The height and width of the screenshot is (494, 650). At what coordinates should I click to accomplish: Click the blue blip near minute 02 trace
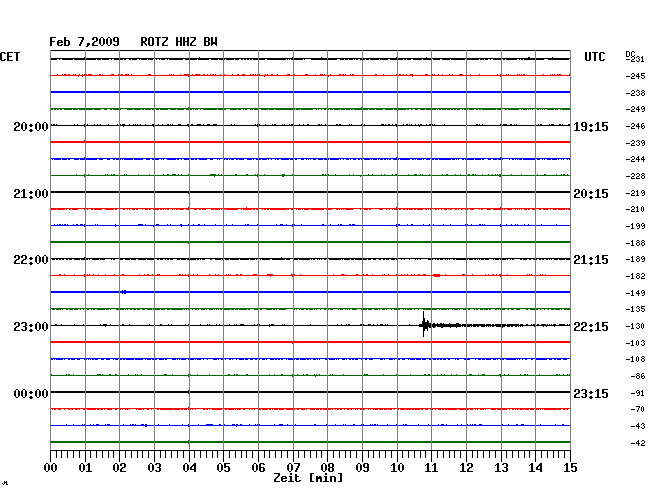[124, 292]
